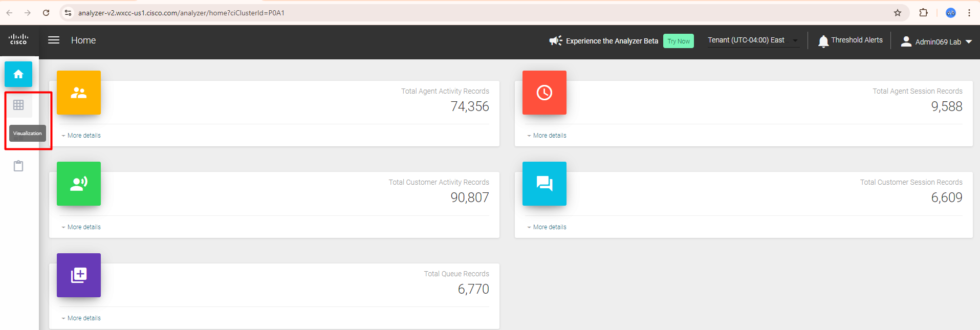980x330 pixels.
Task: Click Total Customer Session Records label
Action: [x=911, y=182]
